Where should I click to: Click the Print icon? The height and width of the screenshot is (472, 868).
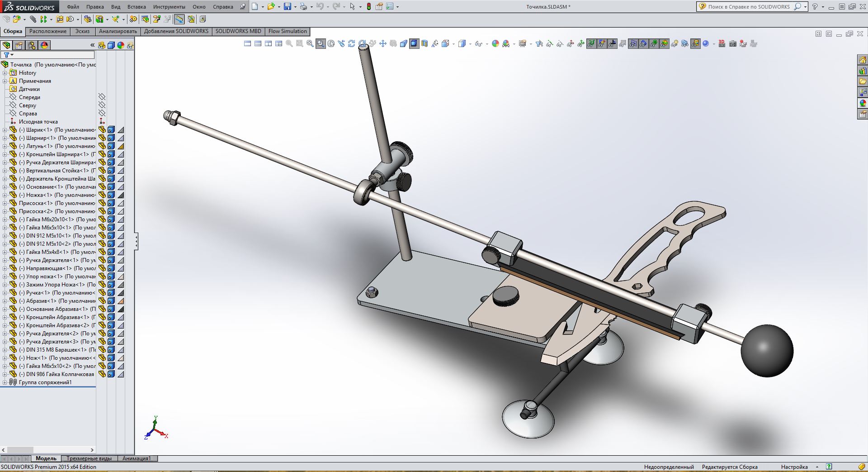303,6
